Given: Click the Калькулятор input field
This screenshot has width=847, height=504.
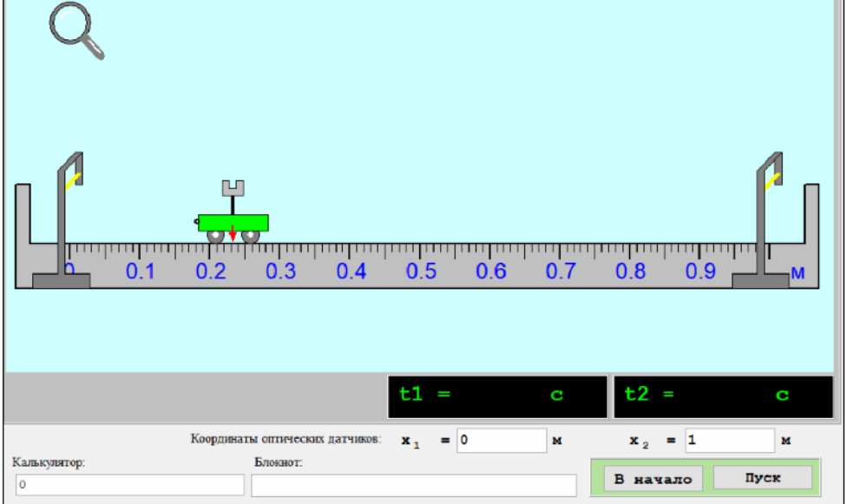Looking at the screenshot, I should 129,485.
